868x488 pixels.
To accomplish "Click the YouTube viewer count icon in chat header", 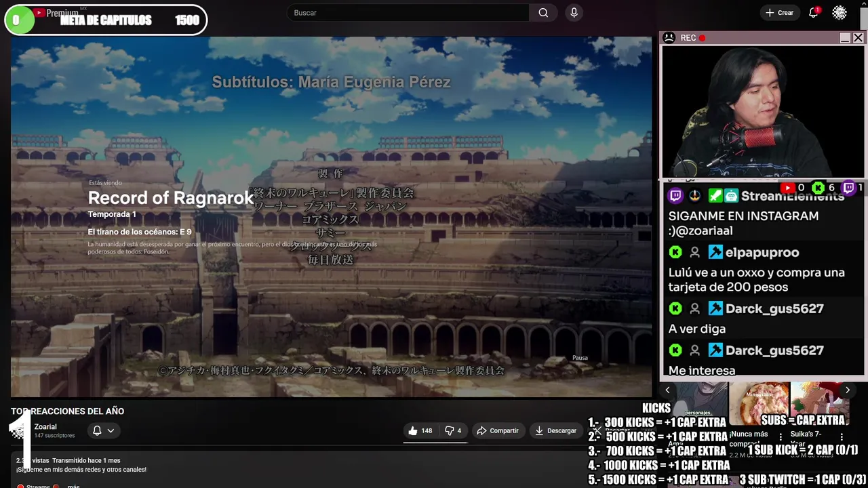I will pos(787,188).
